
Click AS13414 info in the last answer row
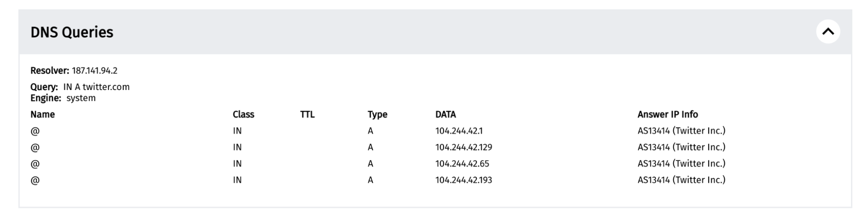(681, 180)
